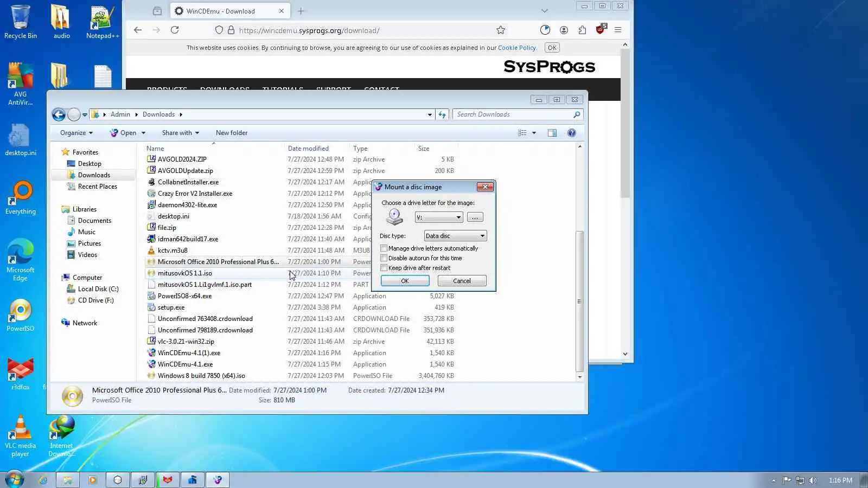Tick Keep drive after restart
Image resolution: width=868 pixels, height=488 pixels.
[x=384, y=268]
